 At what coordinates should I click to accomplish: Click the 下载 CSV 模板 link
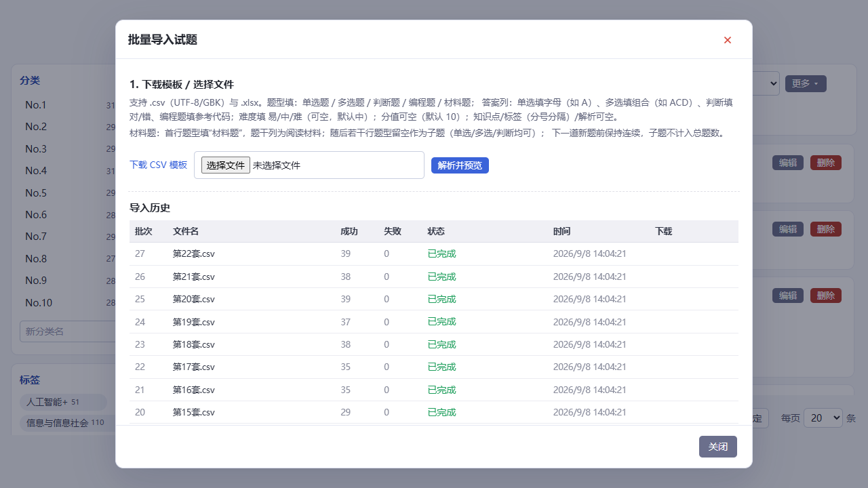158,165
